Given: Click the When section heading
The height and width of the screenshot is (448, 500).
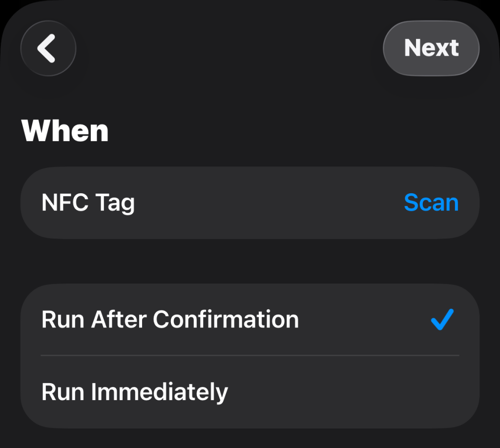Looking at the screenshot, I should [65, 131].
